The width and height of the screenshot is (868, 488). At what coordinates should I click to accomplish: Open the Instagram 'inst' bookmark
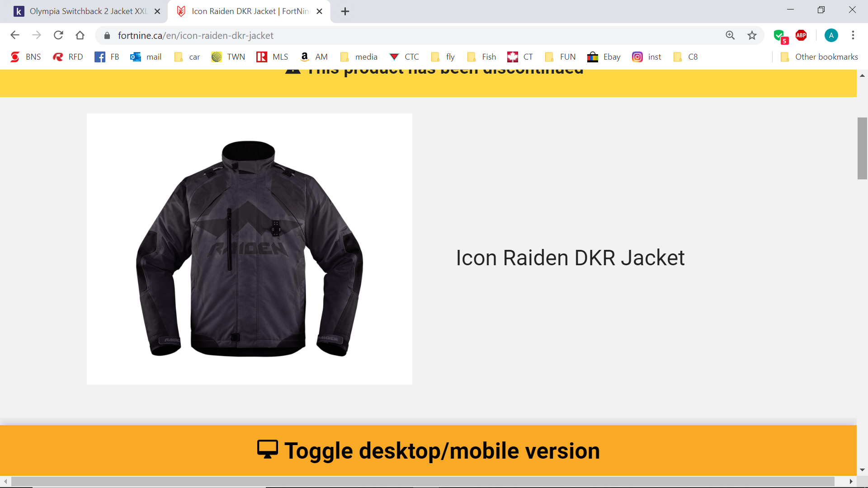click(x=646, y=57)
